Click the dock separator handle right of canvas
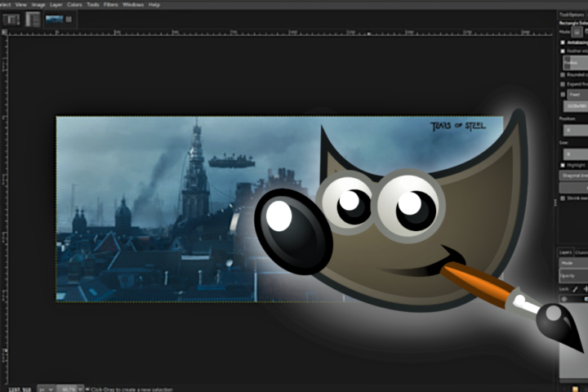 (x=555, y=203)
